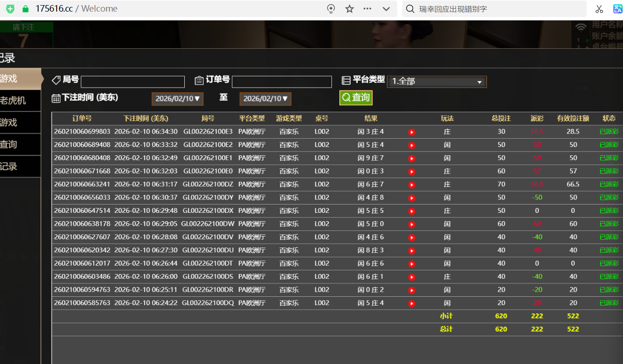Click the 订单号 order number input field
Screen dimensions: 623x364
pos(281,82)
